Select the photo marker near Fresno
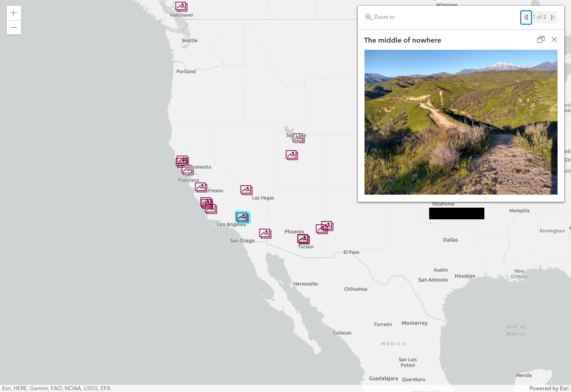 (x=201, y=187)
